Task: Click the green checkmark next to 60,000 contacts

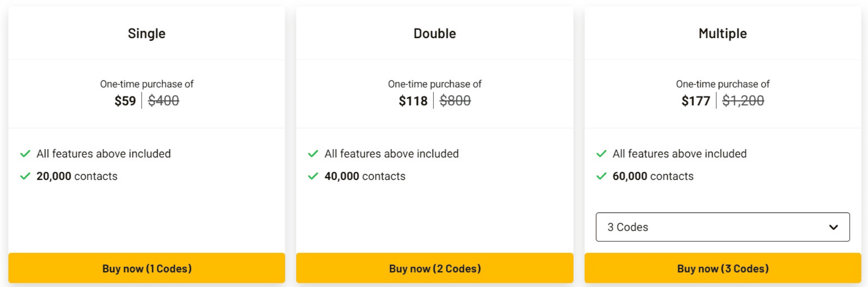Action: tap(601, 176)
